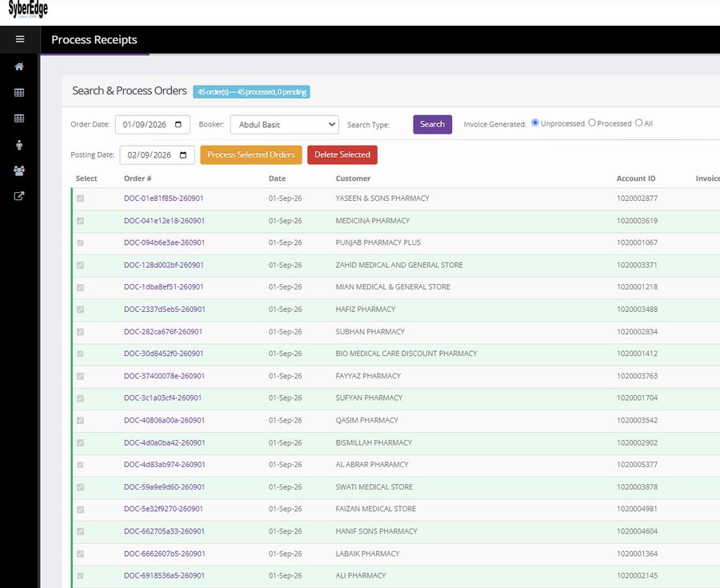
Task: Open order DOC-59a9e9d60-260901
Action: pyautogui.click(x=164, y=487)
